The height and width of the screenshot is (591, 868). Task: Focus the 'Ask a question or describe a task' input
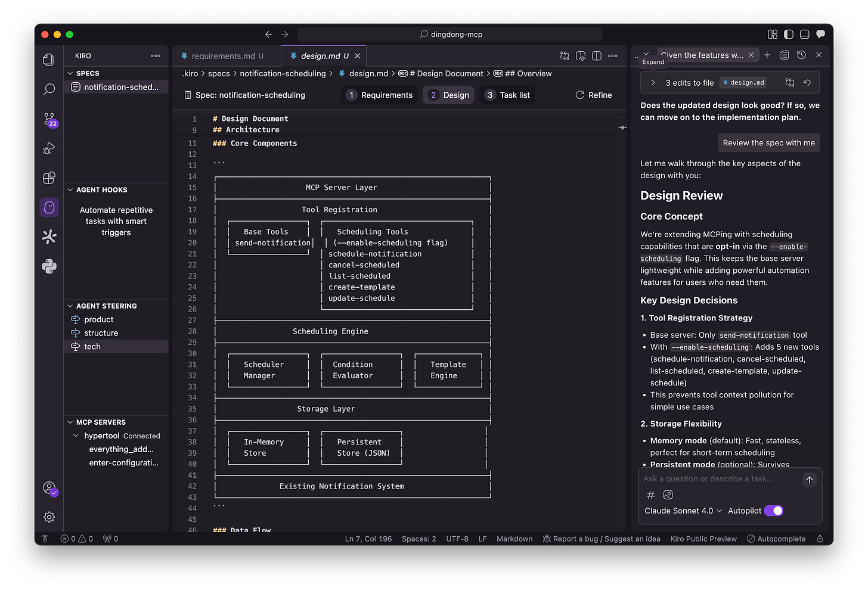click(719, 479)
